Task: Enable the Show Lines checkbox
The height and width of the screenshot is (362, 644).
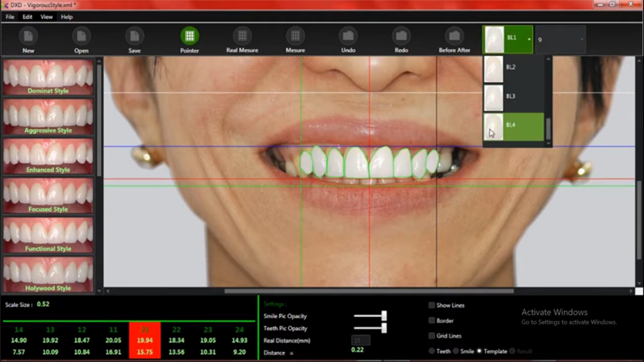Action: (432, 305)
